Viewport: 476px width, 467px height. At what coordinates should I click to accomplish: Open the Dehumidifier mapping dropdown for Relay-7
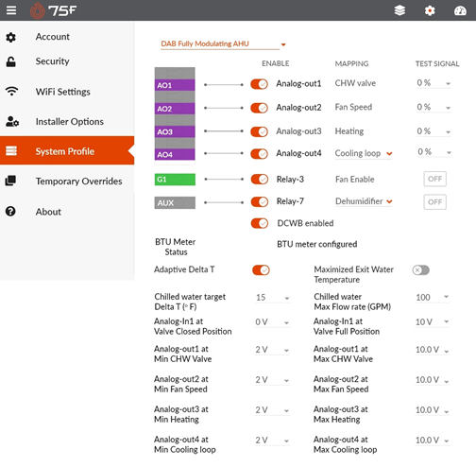(364, 201)
